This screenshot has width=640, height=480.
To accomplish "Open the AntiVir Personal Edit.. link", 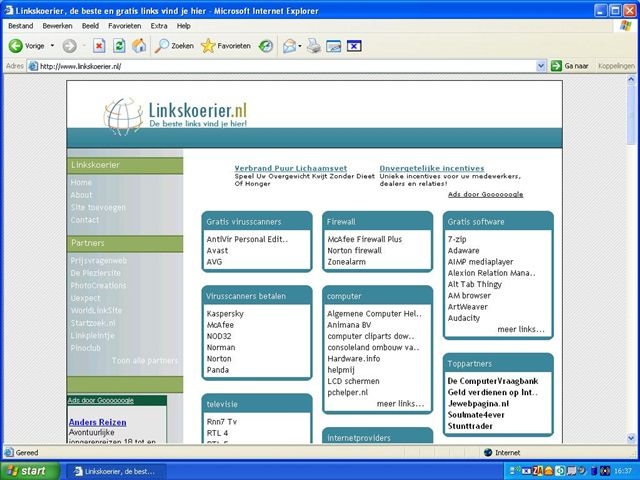I will 247,239.
